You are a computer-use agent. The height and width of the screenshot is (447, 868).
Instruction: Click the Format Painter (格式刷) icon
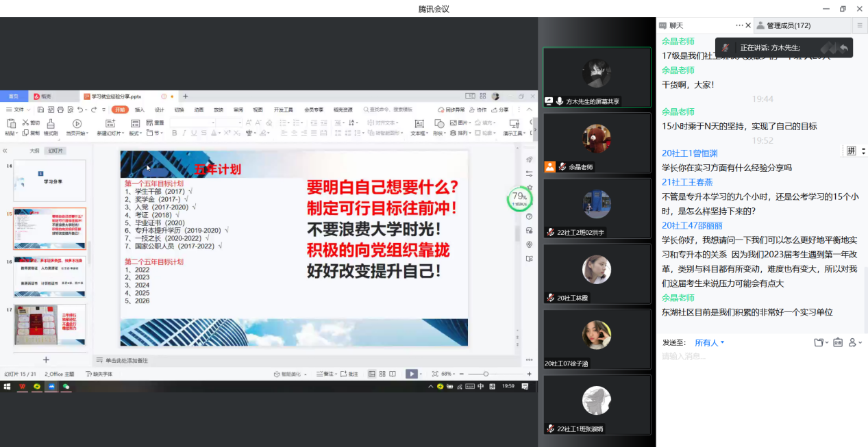[x=49, y=123]
